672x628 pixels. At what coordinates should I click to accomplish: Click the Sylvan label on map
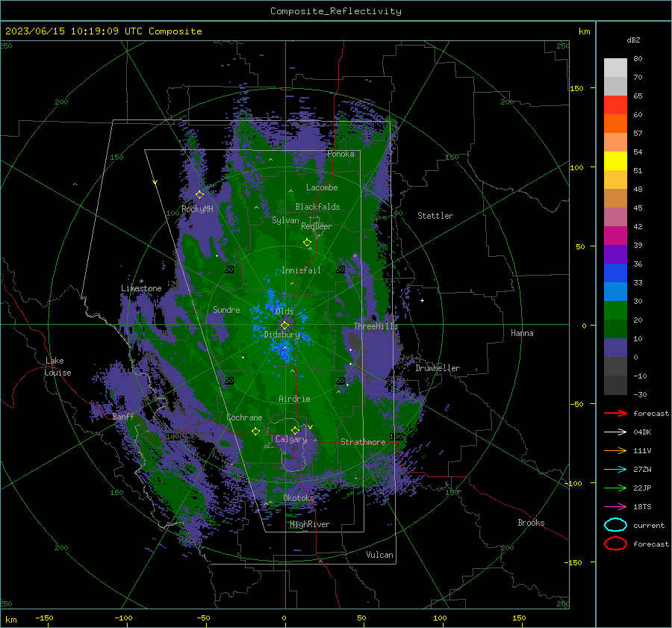tap(285, 220)
